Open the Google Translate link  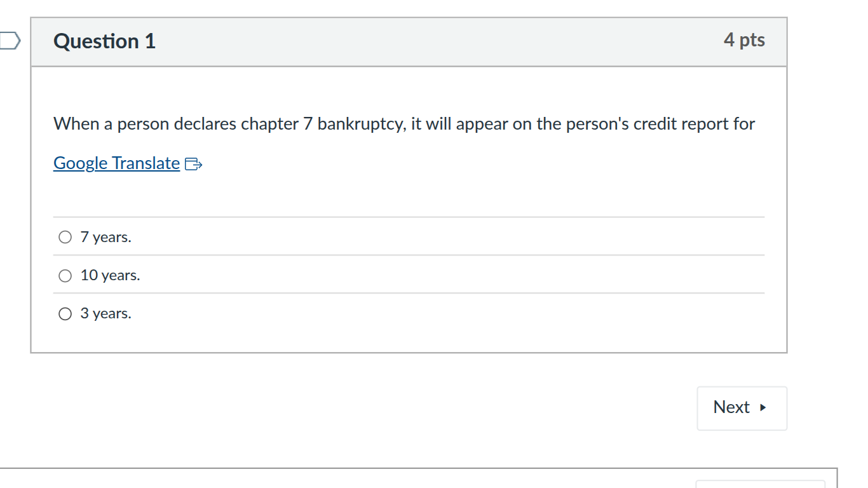[x=116, y=163]
